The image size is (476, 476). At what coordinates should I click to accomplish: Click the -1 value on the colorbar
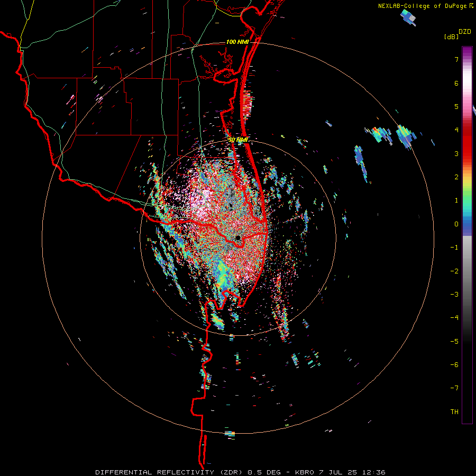tap(454, 248)
